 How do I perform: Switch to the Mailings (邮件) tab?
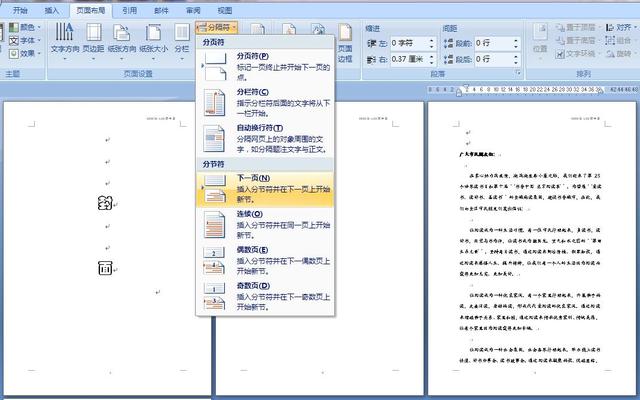(161, 11)
